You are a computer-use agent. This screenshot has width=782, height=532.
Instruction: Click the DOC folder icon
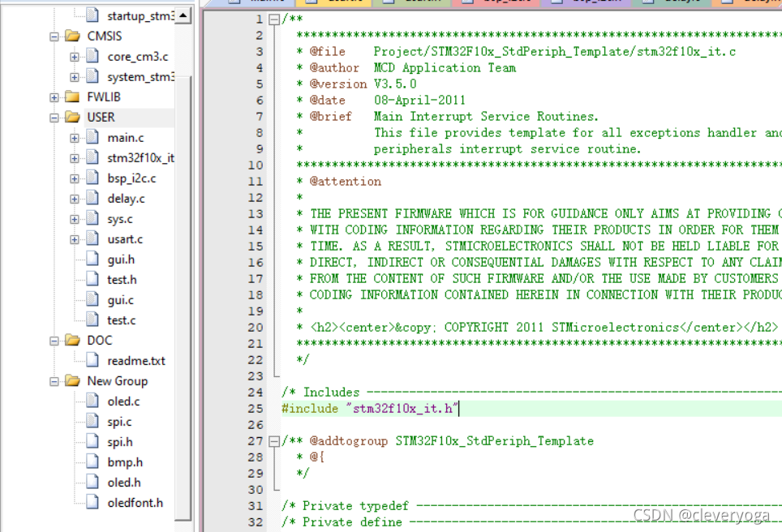(72, 341)
